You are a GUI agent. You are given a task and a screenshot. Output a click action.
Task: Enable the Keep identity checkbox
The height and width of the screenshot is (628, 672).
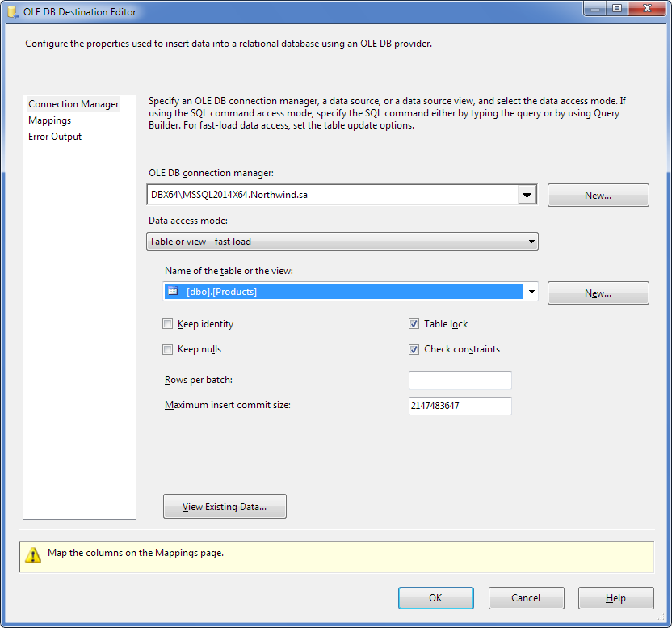tap(168, 324)
